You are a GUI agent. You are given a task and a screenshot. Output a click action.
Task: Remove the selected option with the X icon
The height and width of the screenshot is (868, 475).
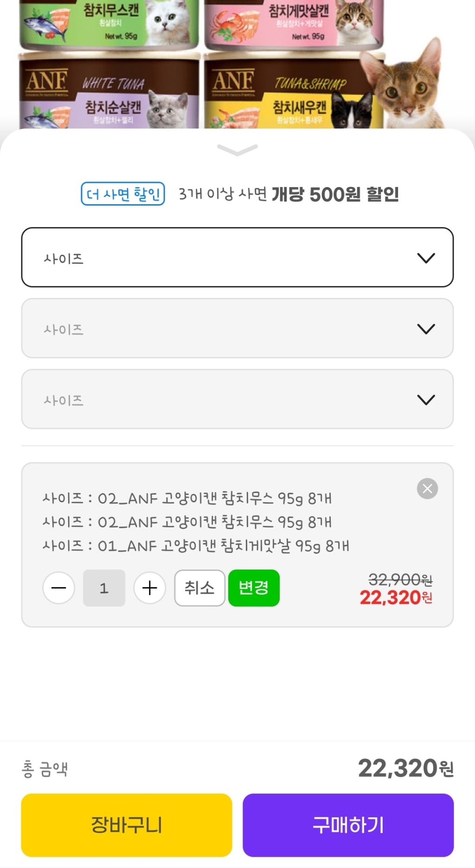[427, 488]
